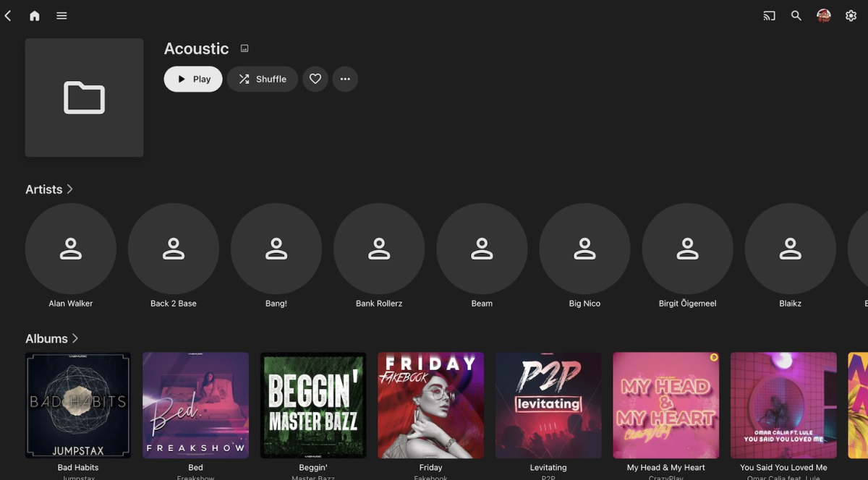Open the Beggin' album cover
This screenshot has height=480, width=868.
click(313, 406)
